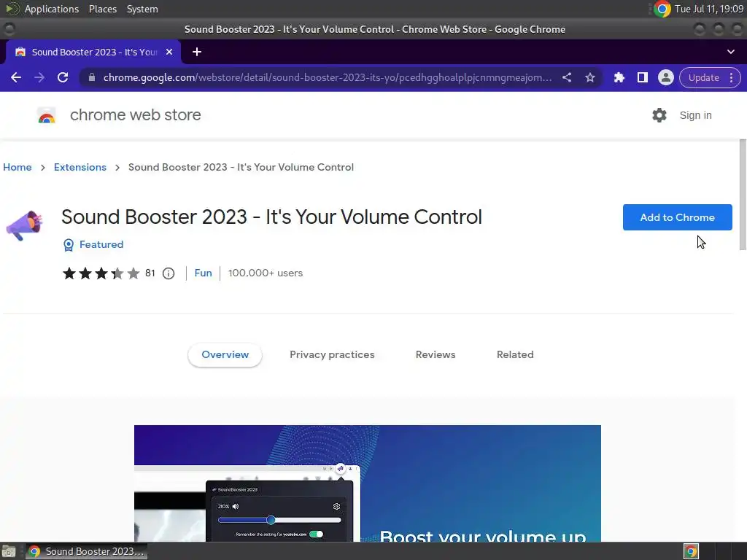Go to Extensions breadcrumb
Viewport: 747px width, 560px height.
[80, 167]
